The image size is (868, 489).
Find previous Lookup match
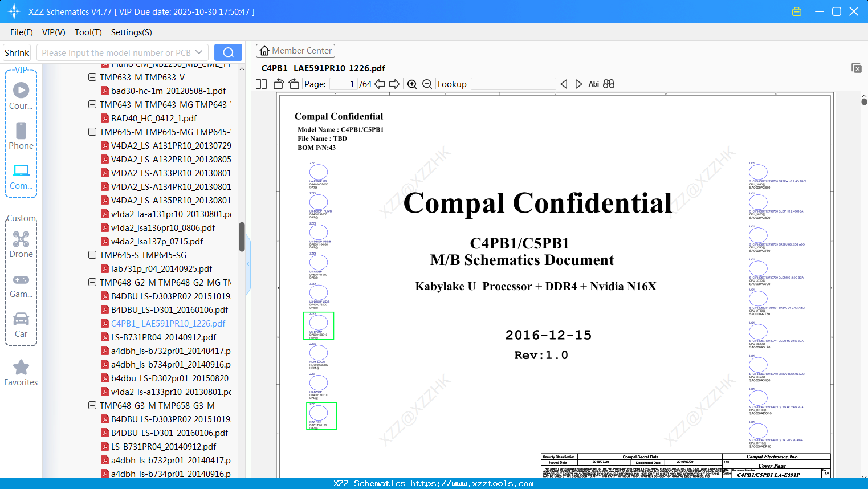(x=564, y=84)
